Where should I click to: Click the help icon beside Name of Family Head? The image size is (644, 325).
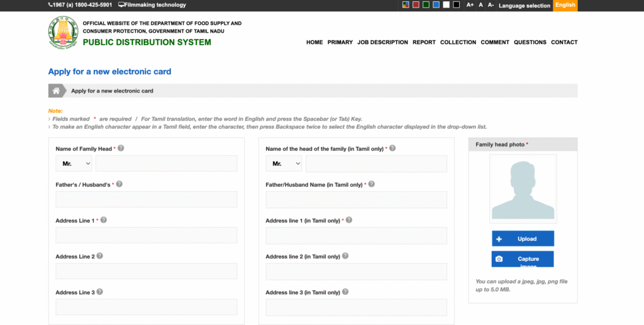point(121,148)
